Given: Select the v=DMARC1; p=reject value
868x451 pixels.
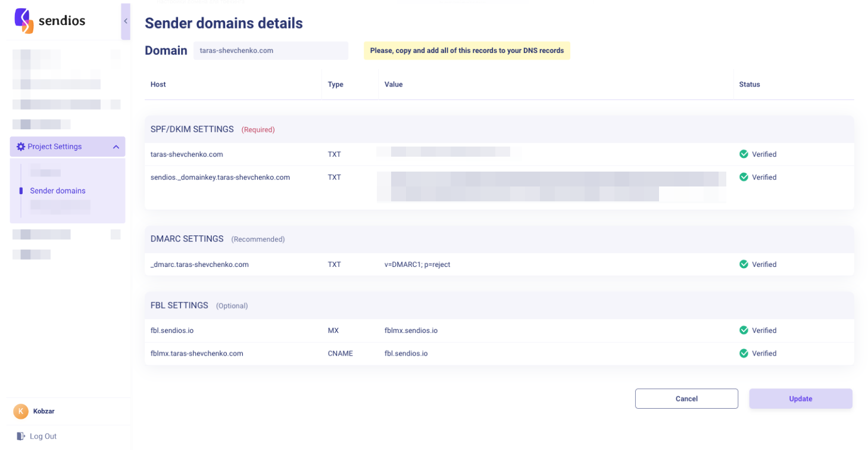Looking at the screenshot, I should click(x=417, y=265).
